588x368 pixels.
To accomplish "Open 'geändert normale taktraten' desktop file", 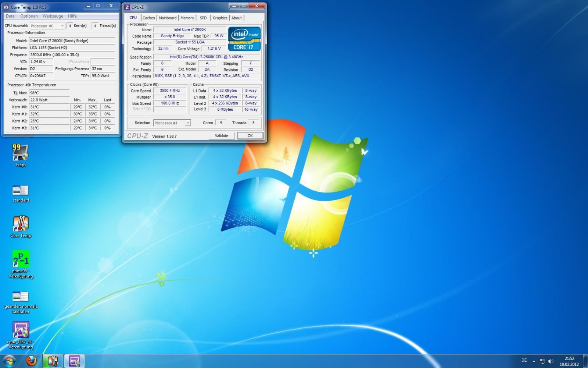I will click(x=21, y=302).
